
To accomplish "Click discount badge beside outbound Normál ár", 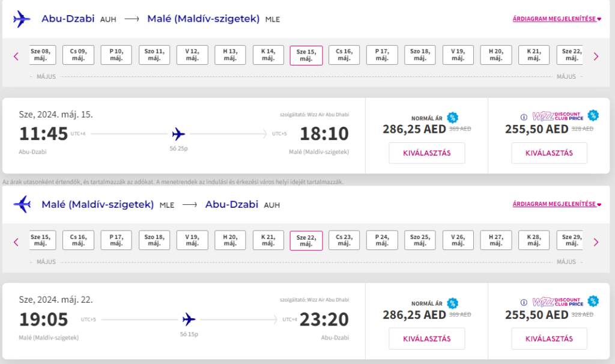I will click(x=452, y=118).
